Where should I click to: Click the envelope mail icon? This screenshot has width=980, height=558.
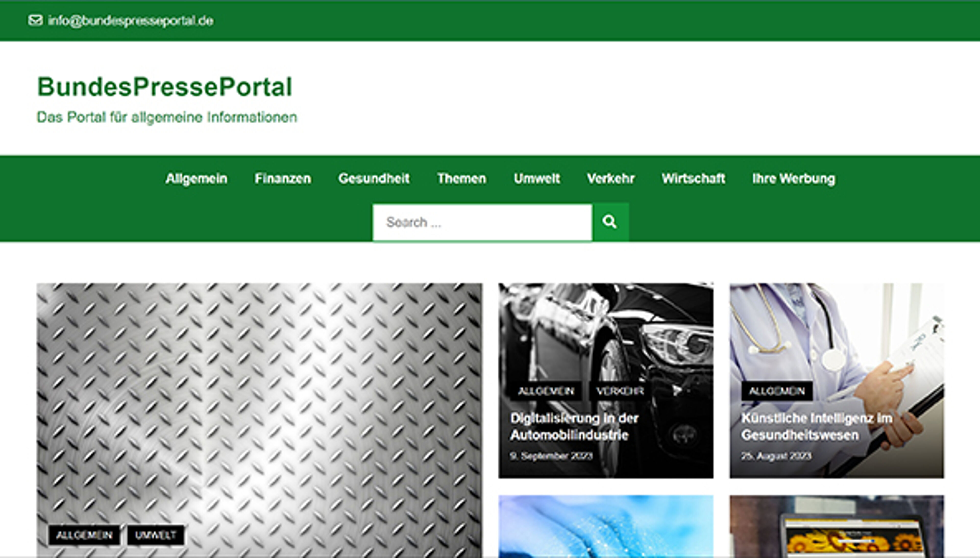coord(35,20)
